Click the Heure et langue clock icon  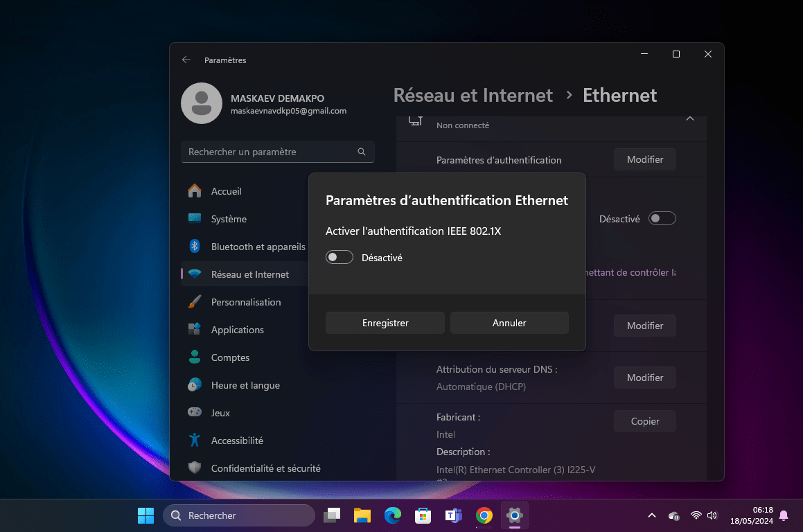pyautogui.click(x=195, y=384)
